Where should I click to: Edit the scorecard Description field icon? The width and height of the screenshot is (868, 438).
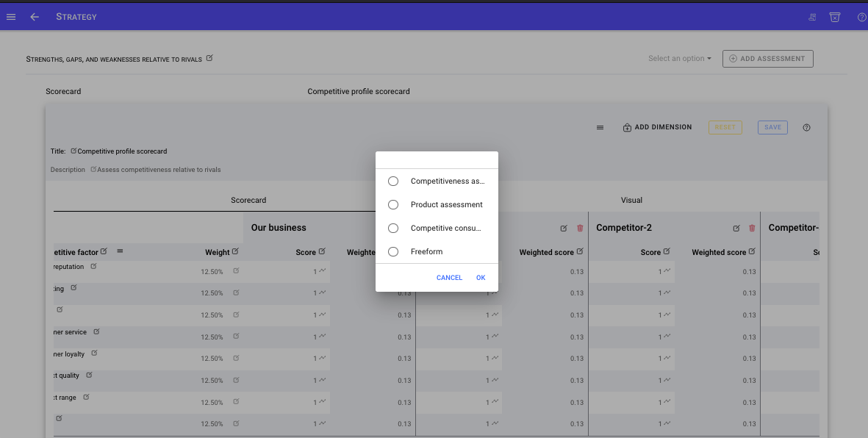tap(93, 169)
